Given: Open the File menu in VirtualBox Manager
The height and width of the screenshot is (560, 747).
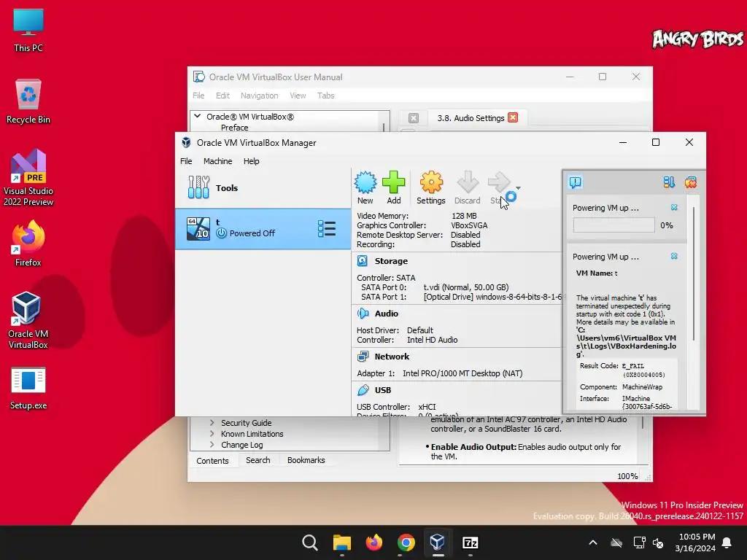Looking at the screenshot, I should (x=186, y=161).
